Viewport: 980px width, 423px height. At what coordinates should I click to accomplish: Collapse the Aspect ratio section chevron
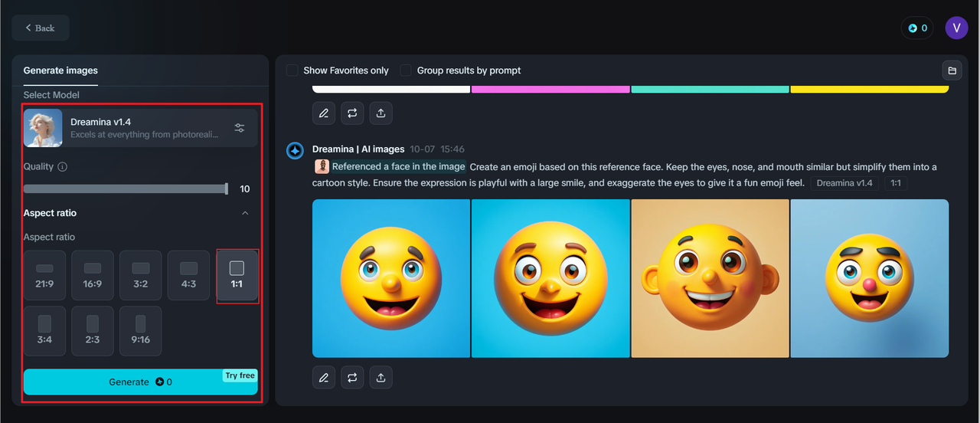[x=245, y=213]
